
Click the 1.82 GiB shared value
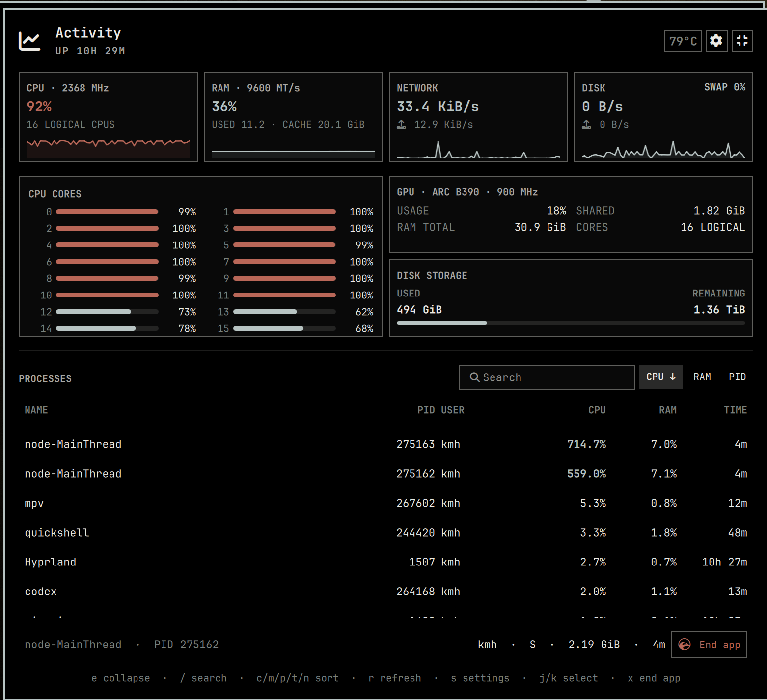pyautogui.click(x=719, y=211)
